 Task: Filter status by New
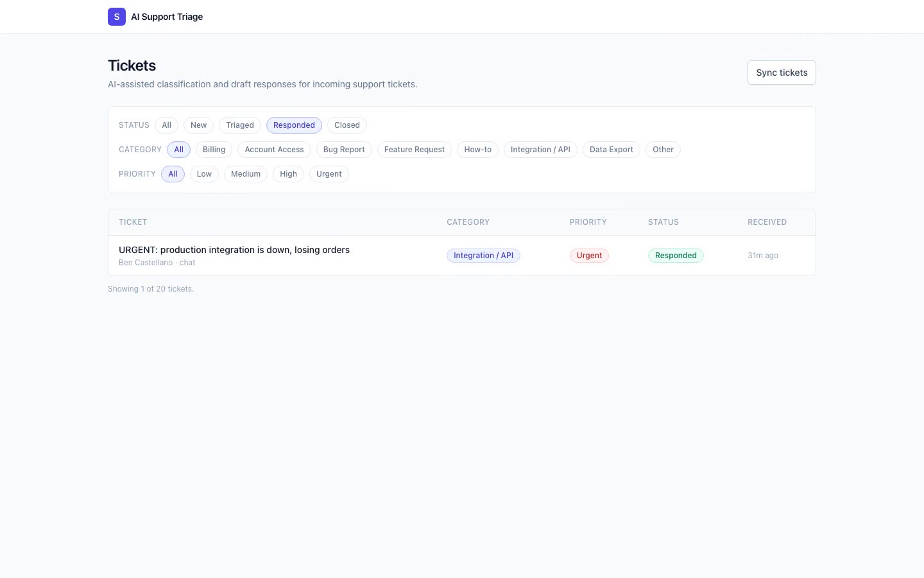point(198,125)
